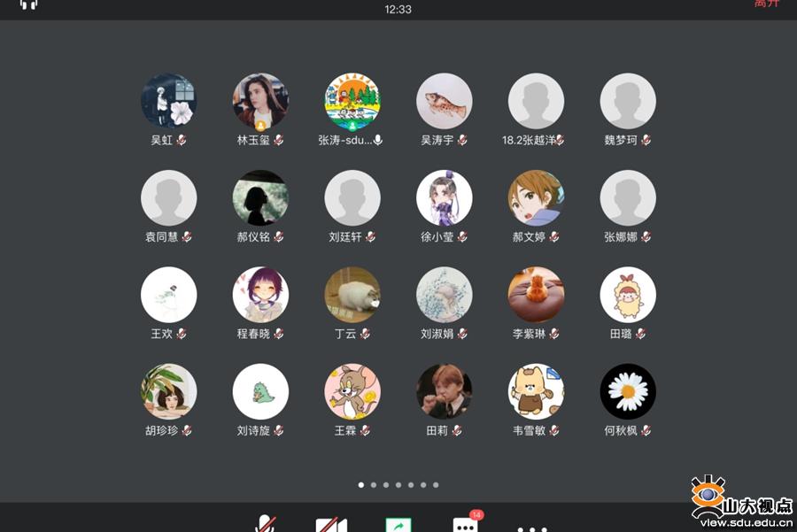
Task: Click the headphone audio icon at top left
Action: tap(29, 4)
